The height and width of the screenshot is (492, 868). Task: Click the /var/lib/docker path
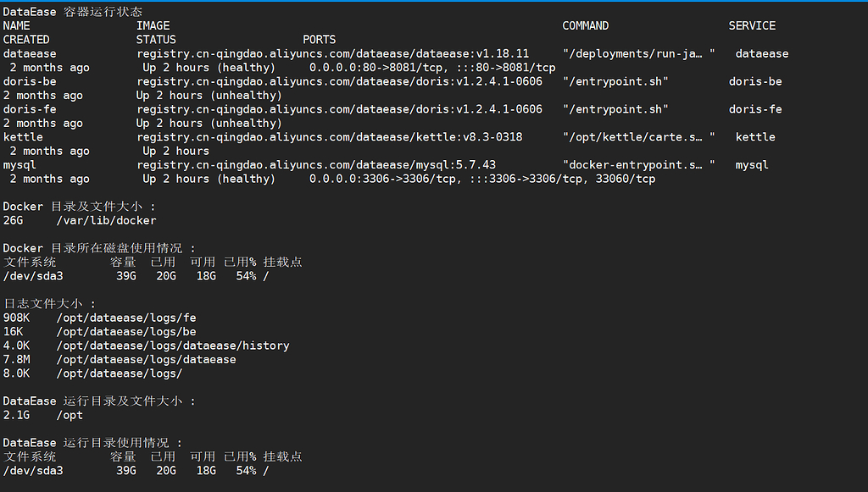106,220
